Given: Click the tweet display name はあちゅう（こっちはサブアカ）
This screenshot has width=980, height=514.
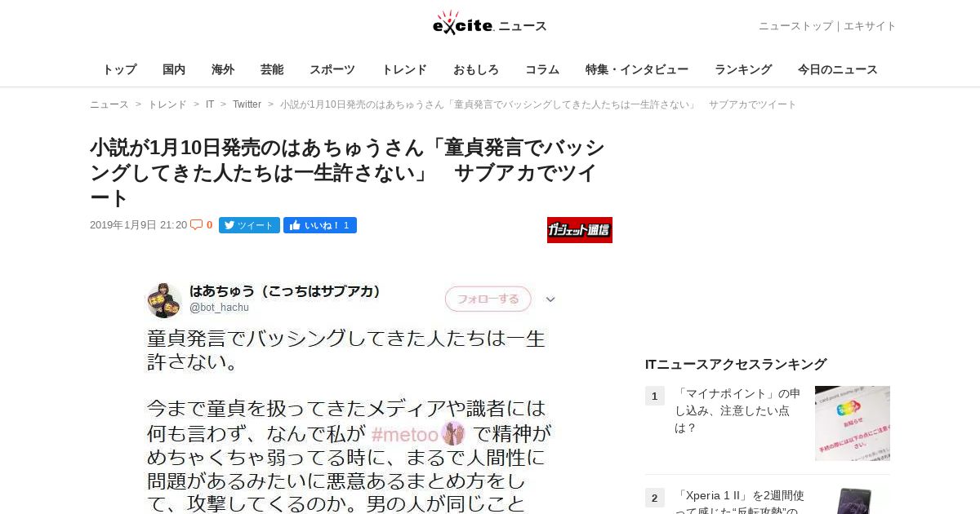Looking at the screenshot, I should click(x=287, y=291).
